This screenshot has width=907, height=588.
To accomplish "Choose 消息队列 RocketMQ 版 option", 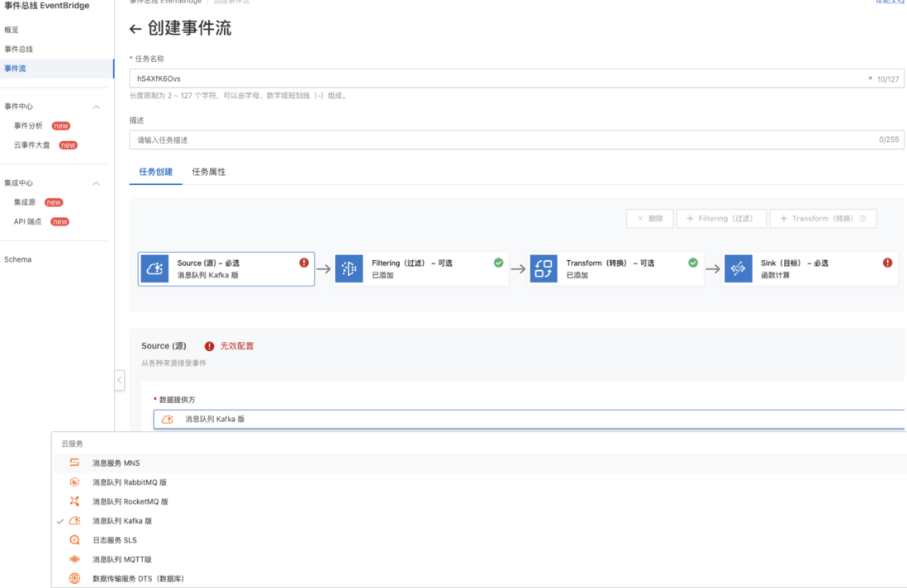I will 479,502.
